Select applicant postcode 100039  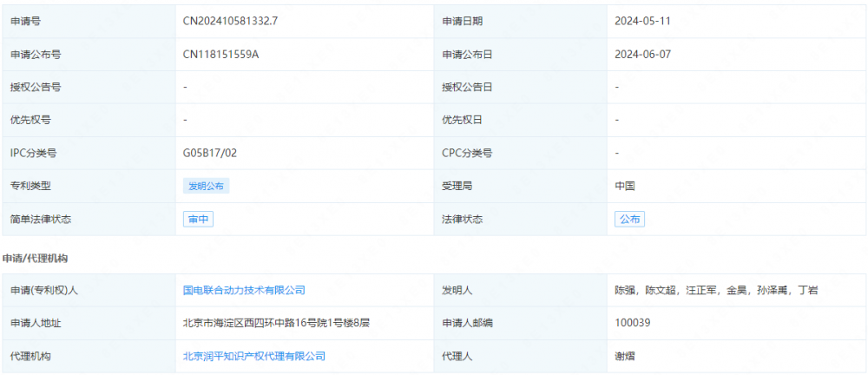632,323
